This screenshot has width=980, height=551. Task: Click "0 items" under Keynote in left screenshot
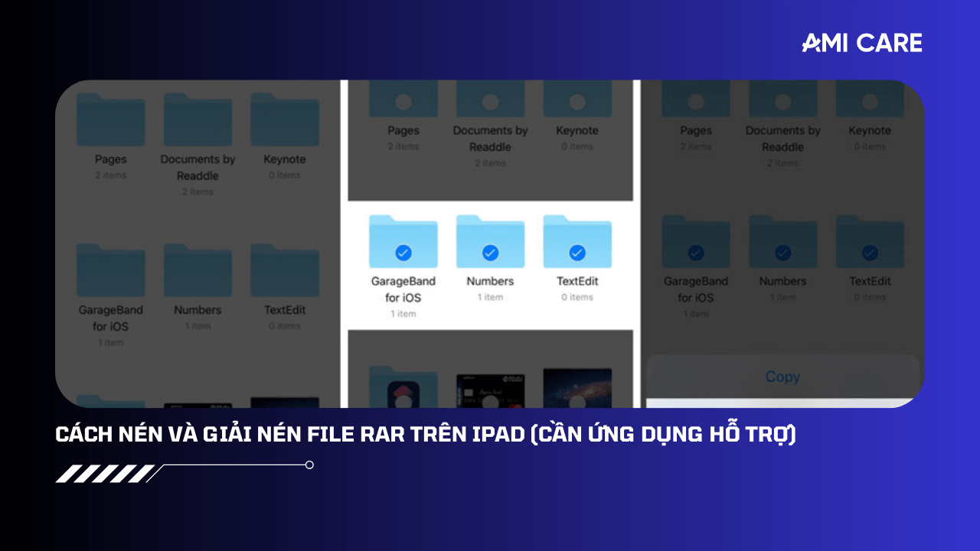coord(285,175)
